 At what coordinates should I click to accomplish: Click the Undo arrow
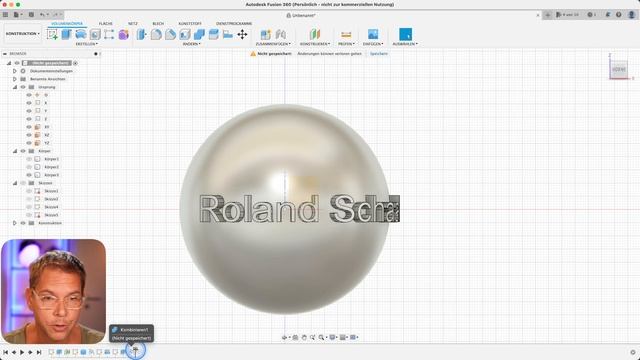click(42, 15)
